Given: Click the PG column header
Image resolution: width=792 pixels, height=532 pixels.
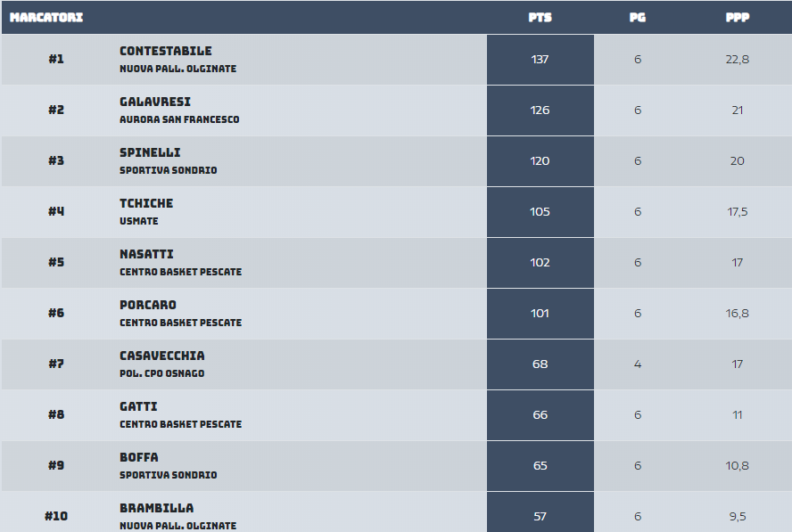Looking at the screenshot, I should [638, 18].
